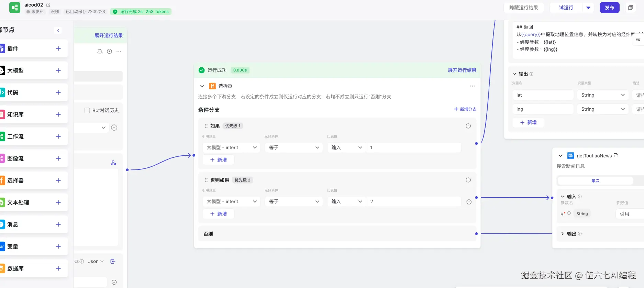Click the 0.000s run time badge
Viewport: 644px width, 288px height.
click(x=240, y=70)
